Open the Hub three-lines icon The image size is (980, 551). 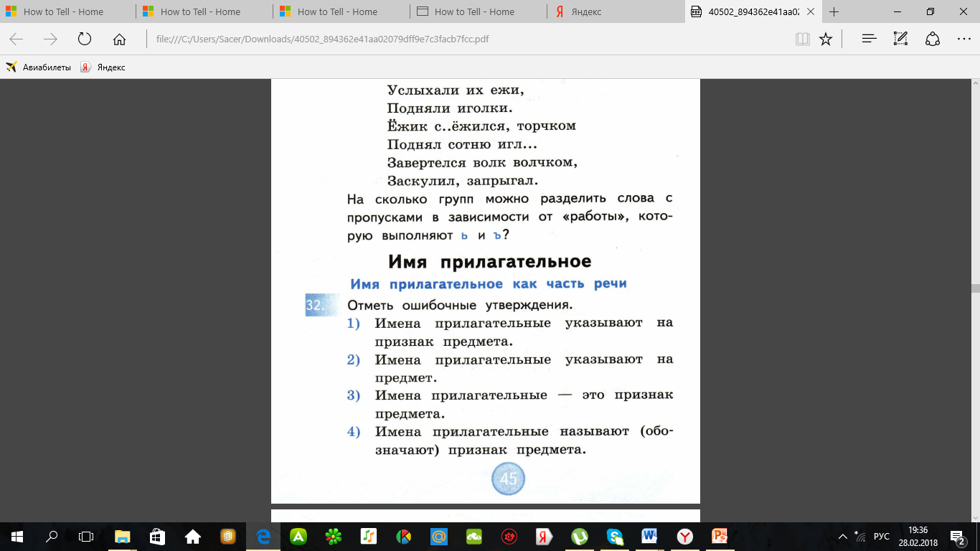pos(870,39)
